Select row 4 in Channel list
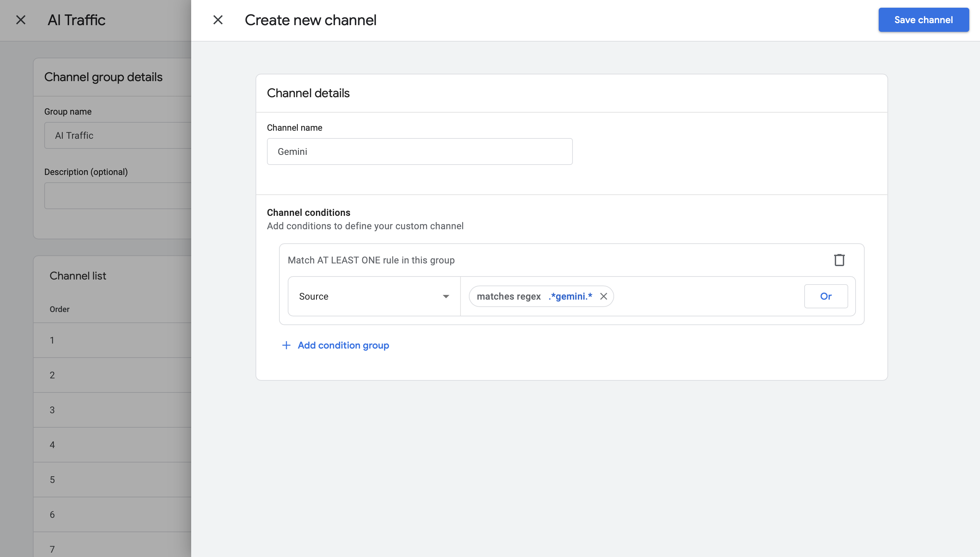 pos(112,445)
